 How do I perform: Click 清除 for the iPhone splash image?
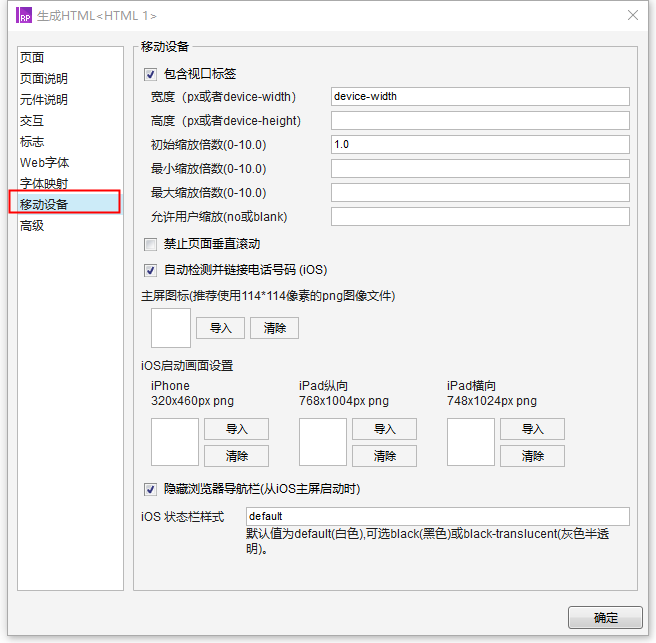point(236,456)
